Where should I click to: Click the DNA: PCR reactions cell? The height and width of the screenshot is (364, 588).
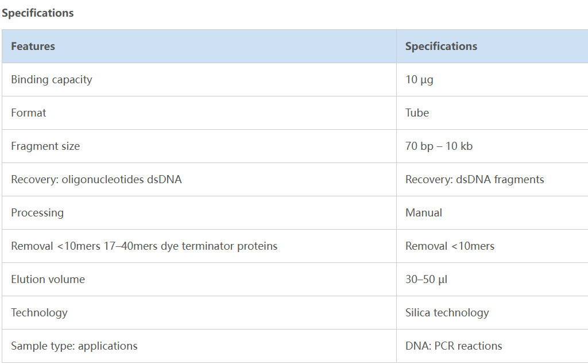tap(454, 346)
